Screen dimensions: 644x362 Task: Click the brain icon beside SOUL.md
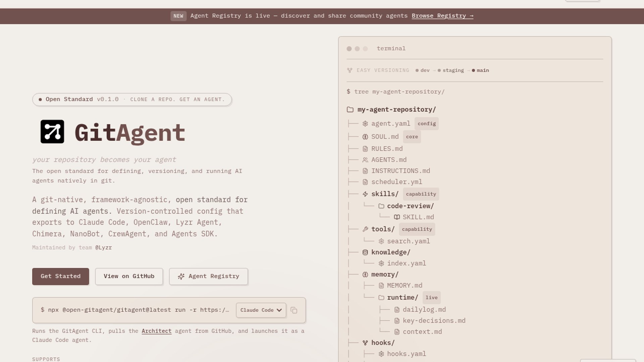pyautogui.click(x=365, y=137)
